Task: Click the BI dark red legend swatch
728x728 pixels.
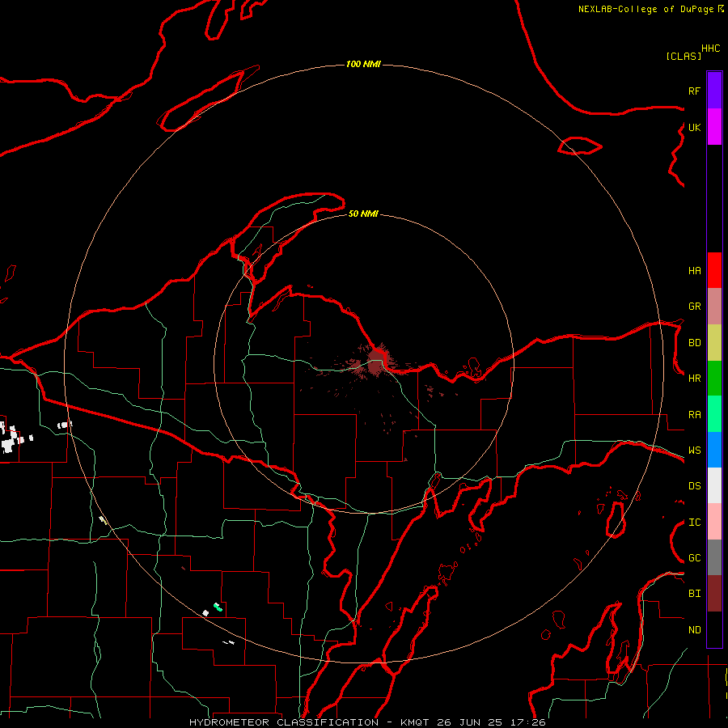Action: pyautogui.click(x=714, y=594)
